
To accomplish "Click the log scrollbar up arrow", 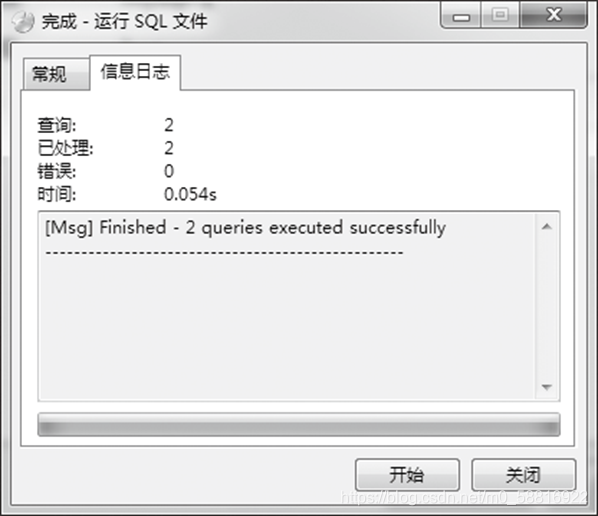I will pyautogui.click(x=547, y=227).
